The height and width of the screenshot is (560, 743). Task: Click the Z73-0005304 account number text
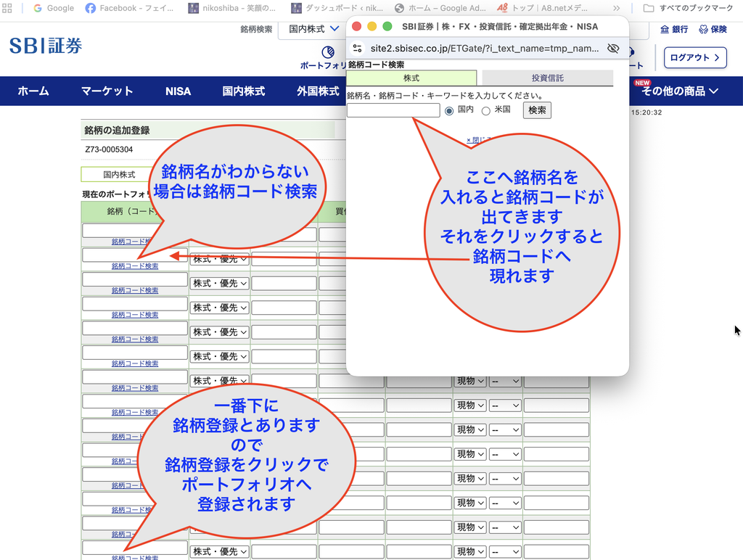coord(109,149)
